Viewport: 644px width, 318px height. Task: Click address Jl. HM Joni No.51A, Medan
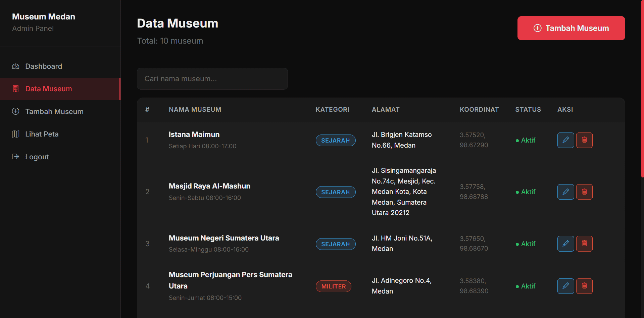[x=402, y=244]
